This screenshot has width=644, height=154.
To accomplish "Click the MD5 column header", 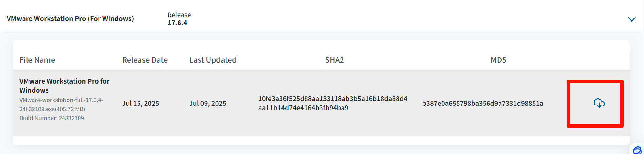I will [x=498, y=60].
